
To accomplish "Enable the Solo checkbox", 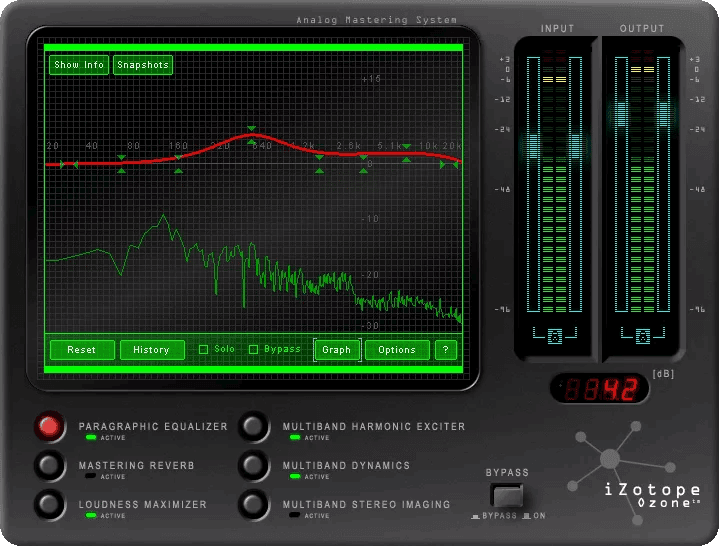I will (x=204, y=349).
